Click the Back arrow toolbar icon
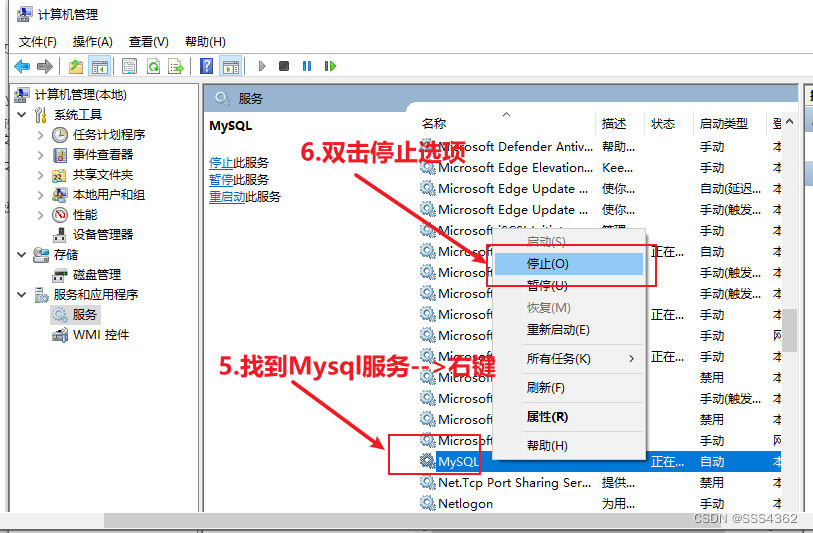 [22, 66]
